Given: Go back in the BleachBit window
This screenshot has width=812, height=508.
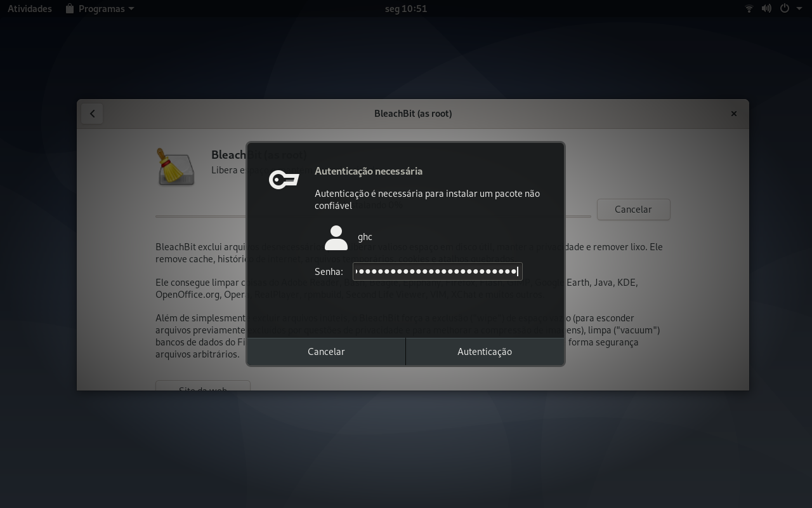Looking at the screenshot, I should click(x=92, y=114).
